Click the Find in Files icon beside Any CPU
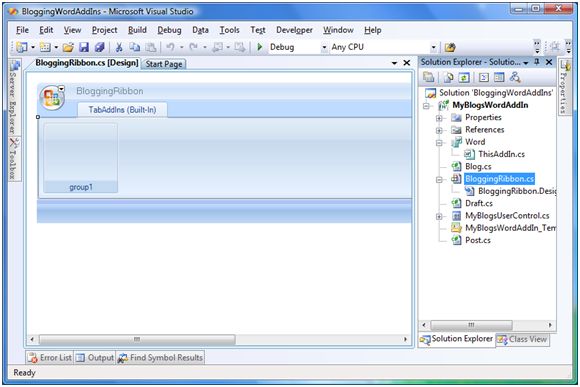This screenshot has width=580, height=387. click(x=450, y=47)
